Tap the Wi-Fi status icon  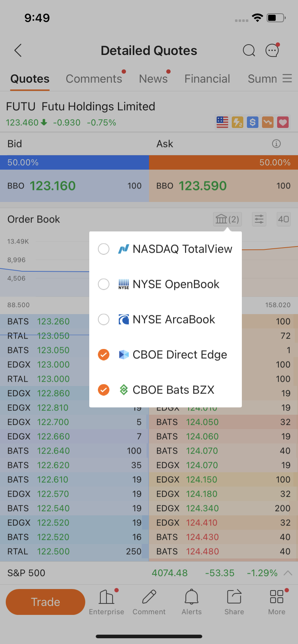pyautogui.click(x=258, y=18)
